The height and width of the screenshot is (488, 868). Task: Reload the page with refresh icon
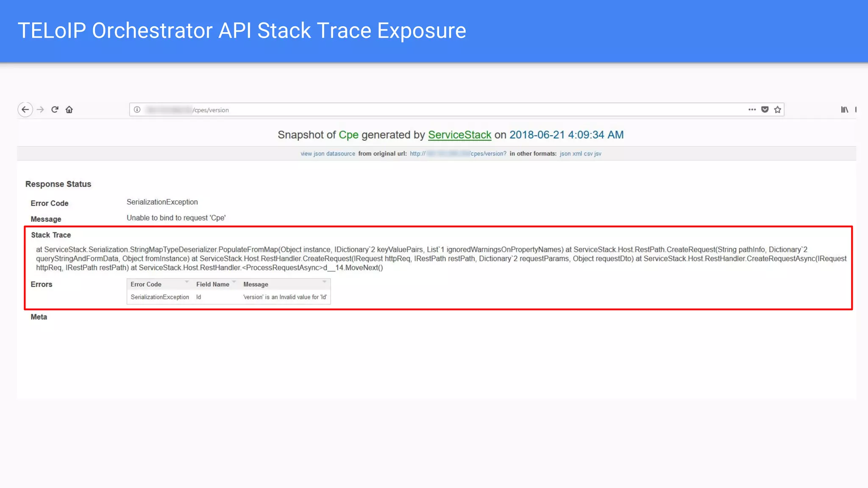pos(55,110)
